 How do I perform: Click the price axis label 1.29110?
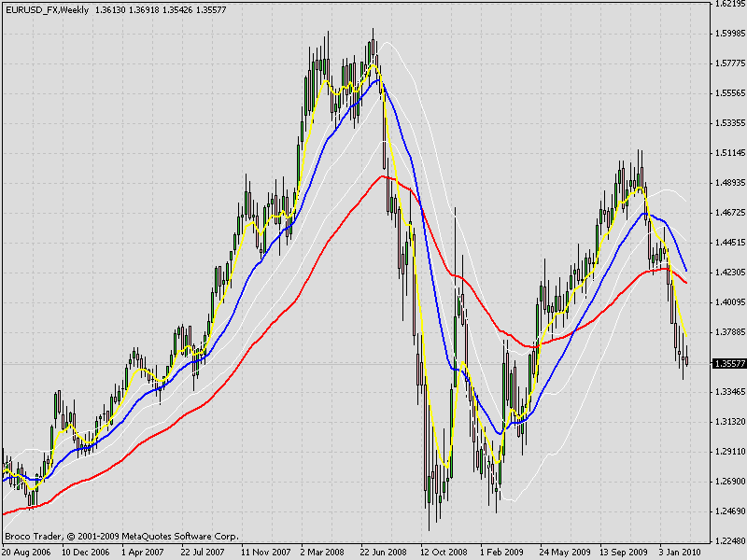pyautogui.click(x=730, y=452)
